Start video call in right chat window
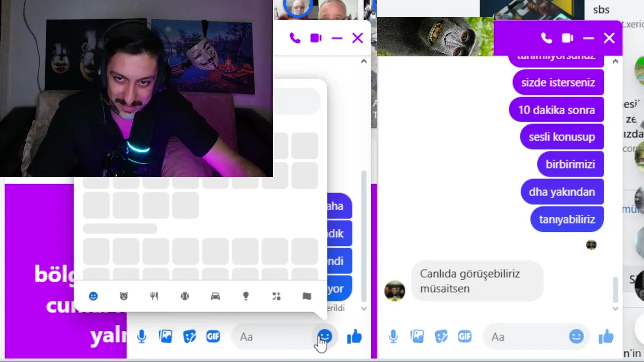Viewport: 644px width, 362px height. coord(568,38)
